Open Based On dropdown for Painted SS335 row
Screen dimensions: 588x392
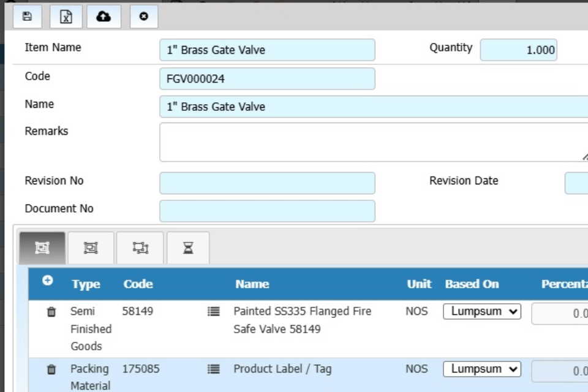(482, 312)
